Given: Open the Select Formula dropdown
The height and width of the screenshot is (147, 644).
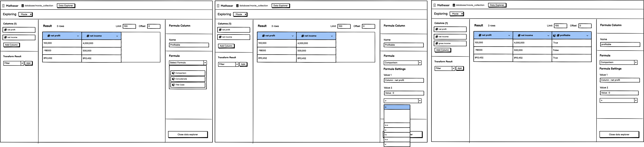Looking at the screenshot, I should [x=188, y=63].
